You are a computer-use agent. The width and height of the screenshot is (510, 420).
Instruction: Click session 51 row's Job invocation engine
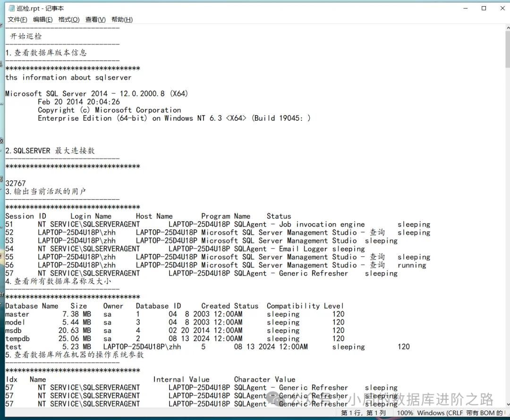322,224
